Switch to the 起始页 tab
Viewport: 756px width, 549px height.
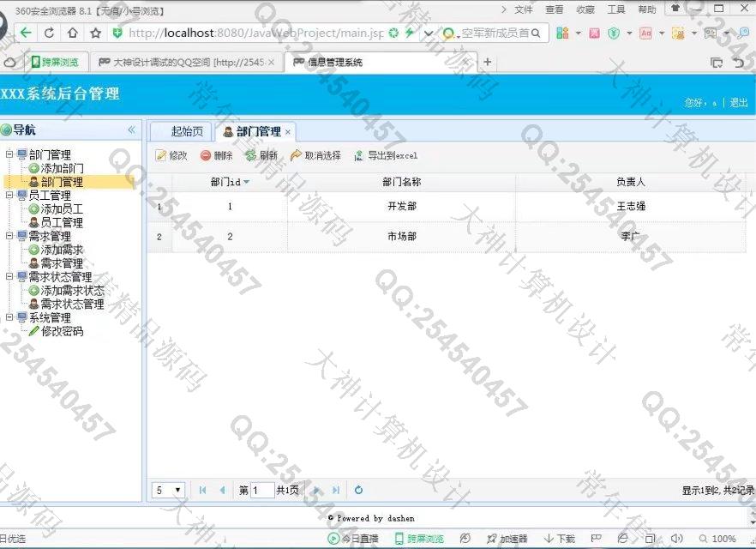point(187,131)
